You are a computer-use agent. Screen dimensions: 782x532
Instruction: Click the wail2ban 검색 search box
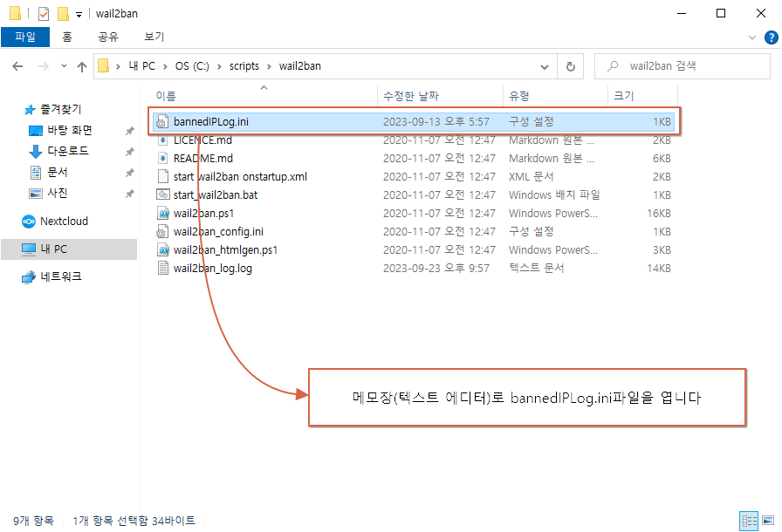click(x=683, y=66)
